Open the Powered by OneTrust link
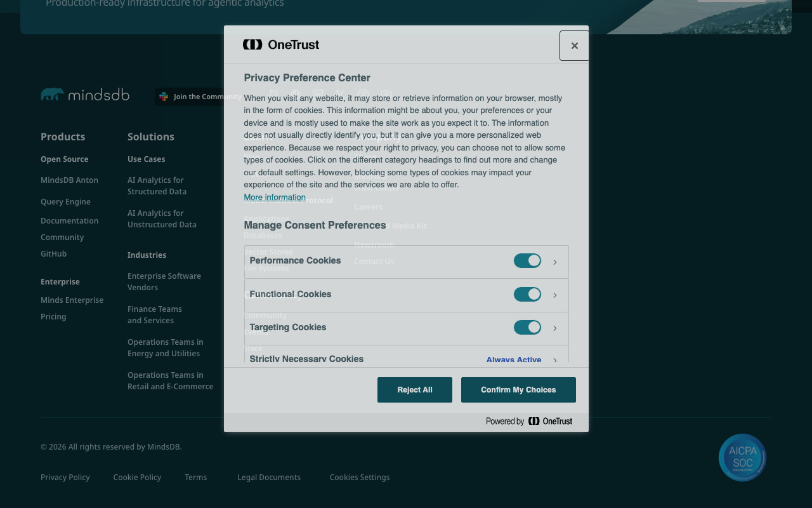This screenshot has width=812, height=508. 529,421
